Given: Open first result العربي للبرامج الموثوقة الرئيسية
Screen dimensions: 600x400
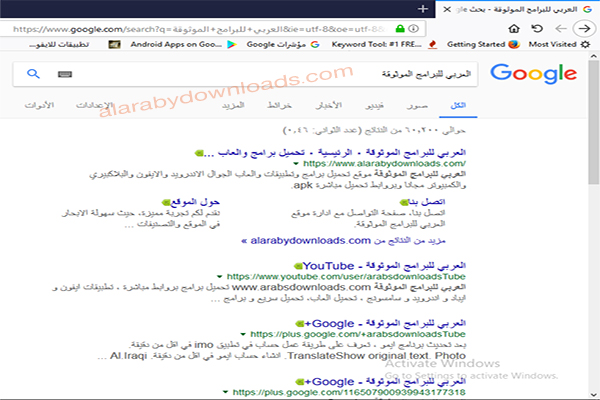Looking at the screenshot, I should tap(335, 153).
